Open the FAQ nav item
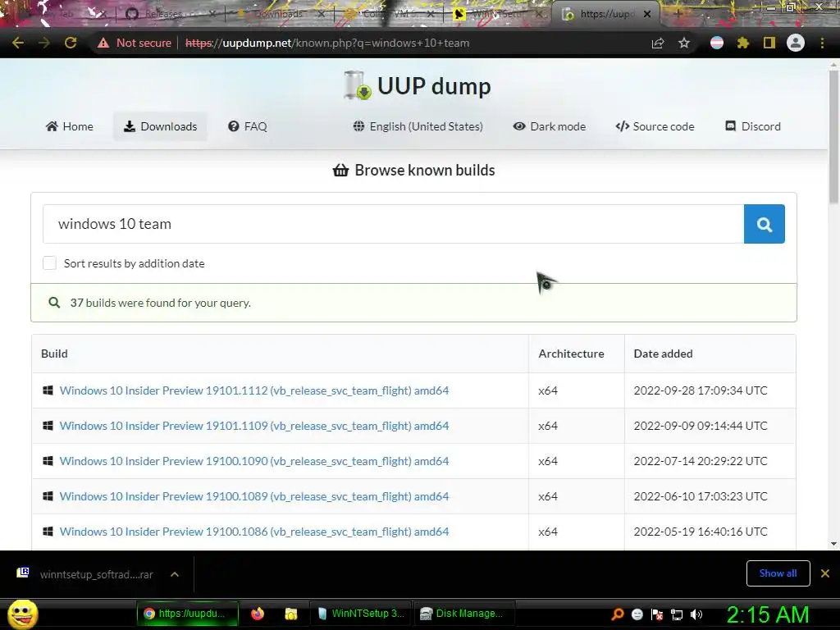 point(248,126)
